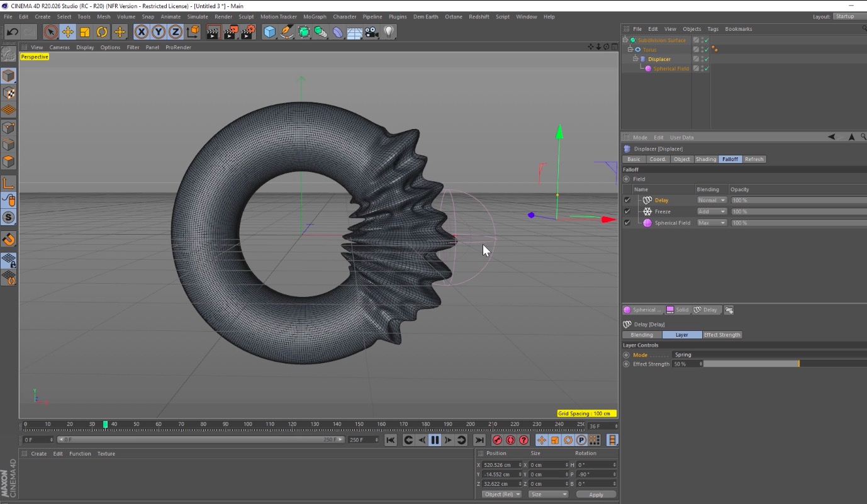This screenshot has height=504, width=867.
Task: Add a Cube primitive from the toolbar
Action: coord(269,31)
